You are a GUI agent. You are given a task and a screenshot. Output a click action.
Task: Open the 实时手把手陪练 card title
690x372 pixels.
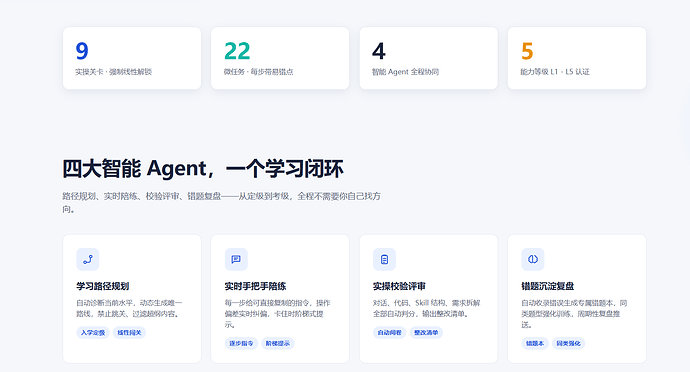point(255,286)
